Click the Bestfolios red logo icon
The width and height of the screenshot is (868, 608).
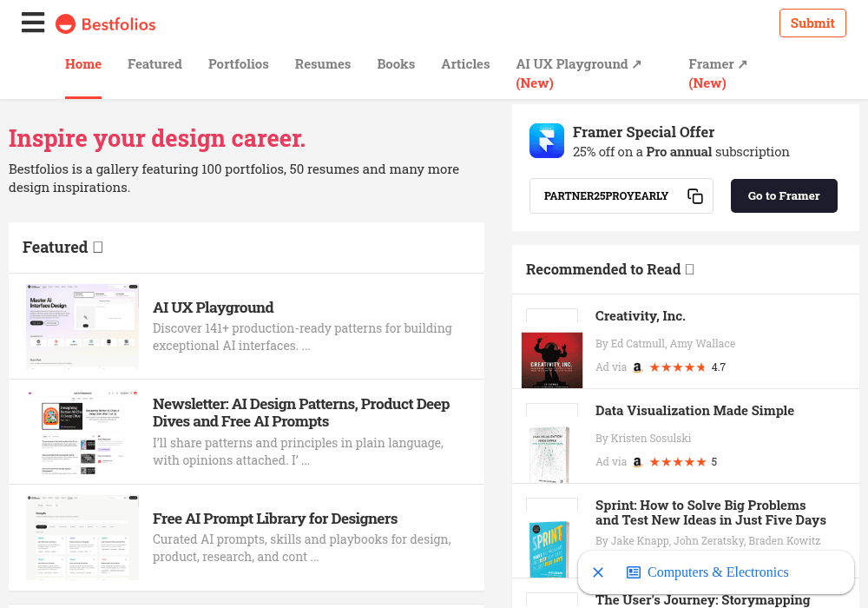tap(65, 23)
